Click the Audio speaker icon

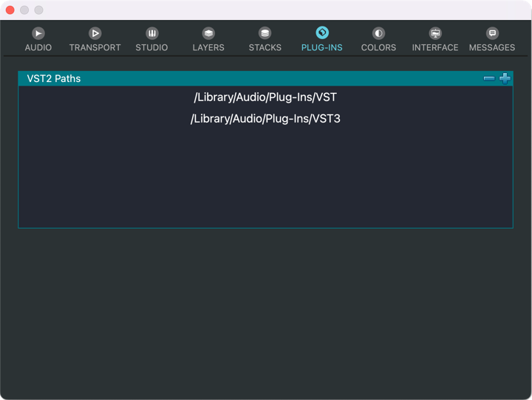(38, 33)
